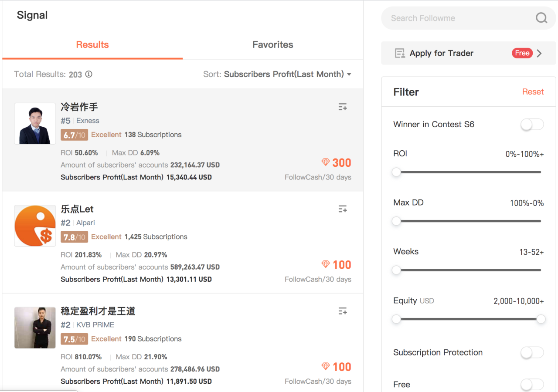Focus the Search Followme input field
The image size is (558, 392).
pyautogui.click(x=458, y=18)
